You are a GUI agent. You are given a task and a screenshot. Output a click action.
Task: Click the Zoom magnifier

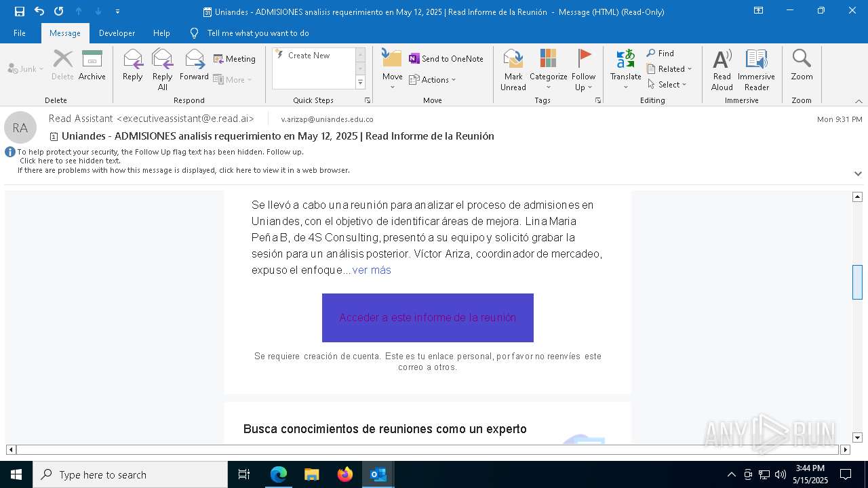point(802,66)
